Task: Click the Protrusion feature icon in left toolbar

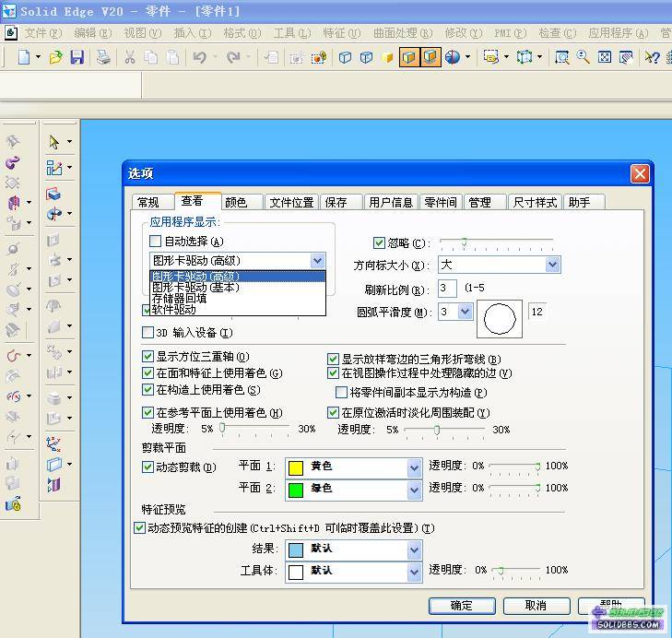Action: [53, 194]
